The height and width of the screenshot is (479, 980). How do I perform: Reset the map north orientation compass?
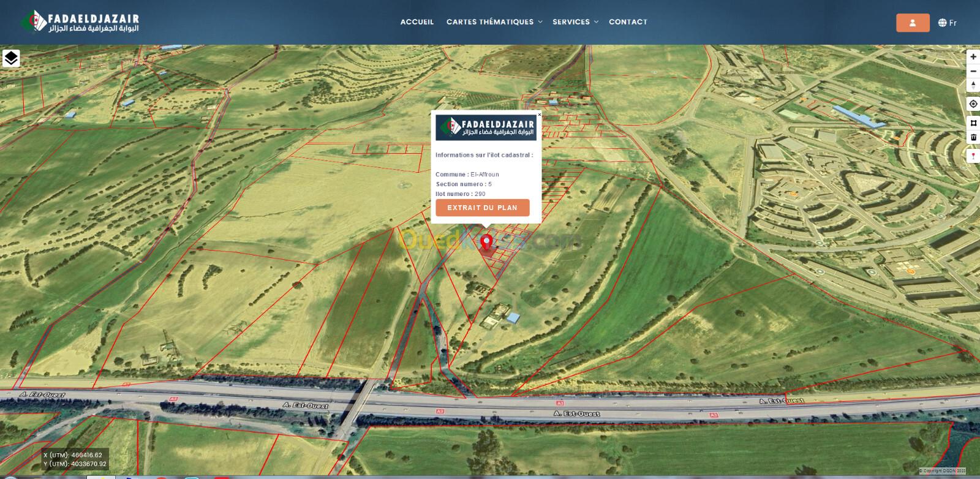point(973,86)
